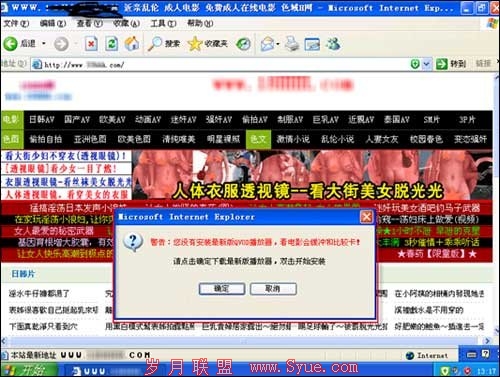This screenshot has height=377, width=500.
Task: Open the 收藏(A) menu
Action: [x=126, y=23]
